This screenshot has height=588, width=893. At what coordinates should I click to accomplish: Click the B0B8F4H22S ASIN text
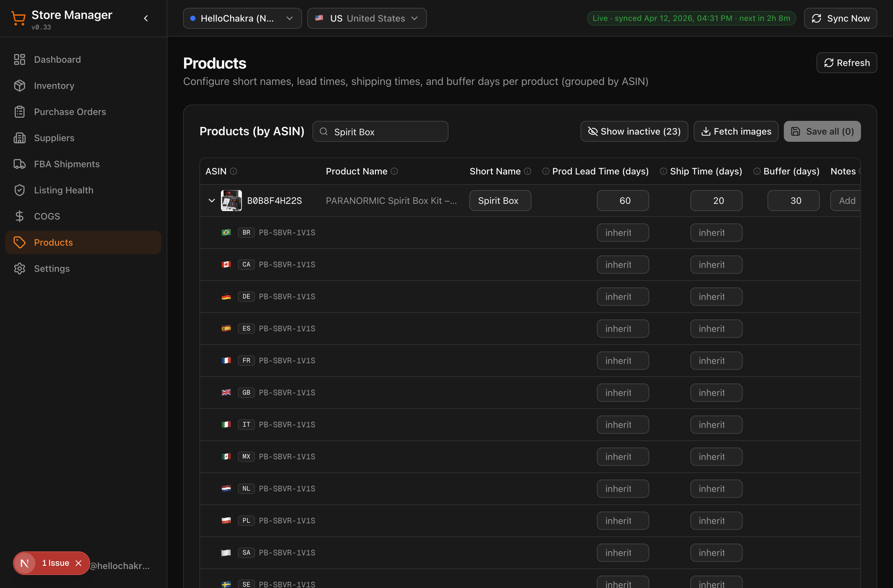[274, 201]
